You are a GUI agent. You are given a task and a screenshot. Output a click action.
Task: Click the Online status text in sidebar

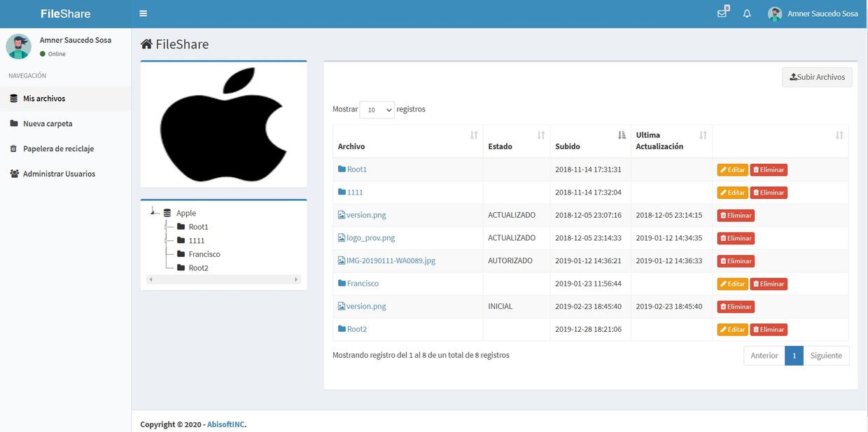57,54
